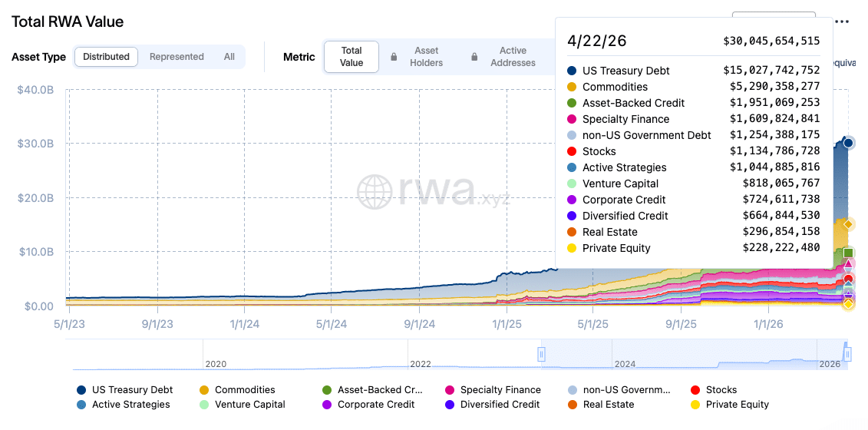Select the Total Value metric tab
Screen dimensions: 868x430
tap(351, 57)
